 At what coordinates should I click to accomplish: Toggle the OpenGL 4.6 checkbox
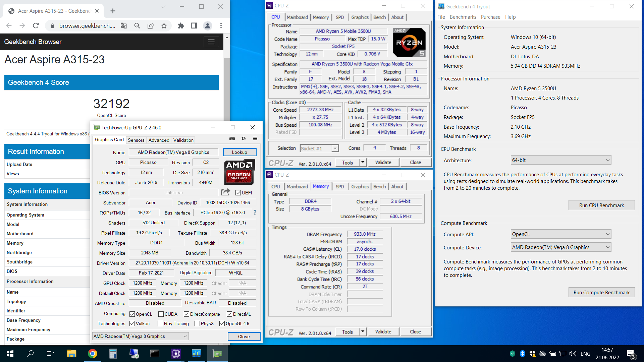point(222,323)
